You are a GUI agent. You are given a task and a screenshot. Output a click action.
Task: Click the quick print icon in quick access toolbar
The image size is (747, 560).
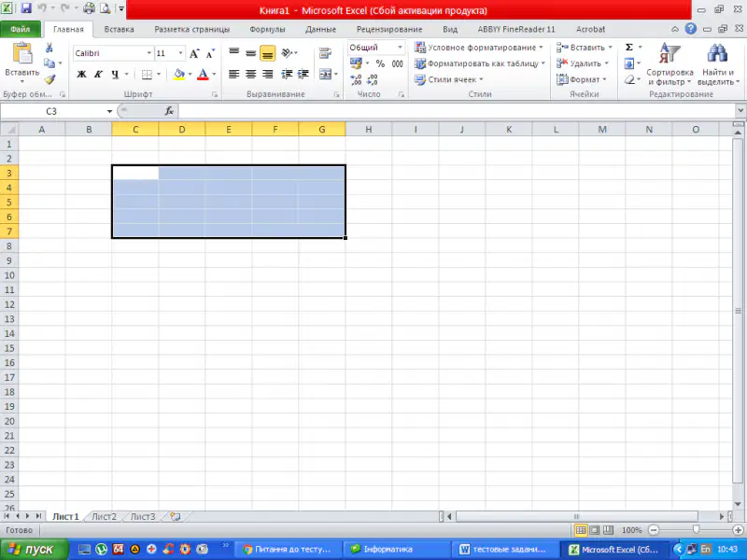click(89, 8)
